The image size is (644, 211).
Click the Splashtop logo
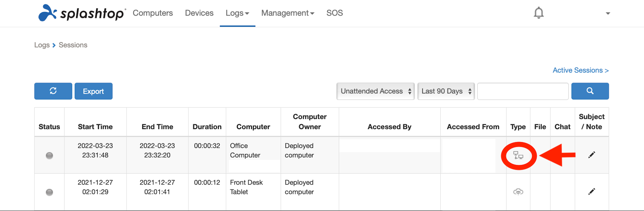(82, 13)
